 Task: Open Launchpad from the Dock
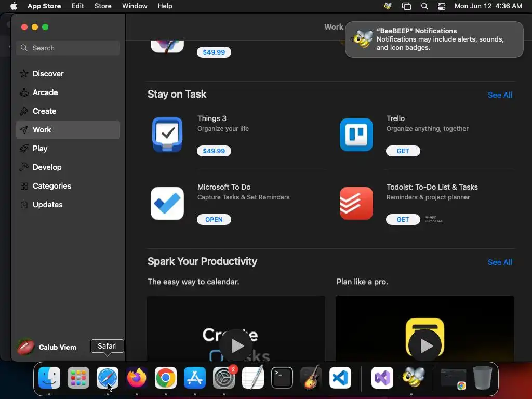point(78,377)
